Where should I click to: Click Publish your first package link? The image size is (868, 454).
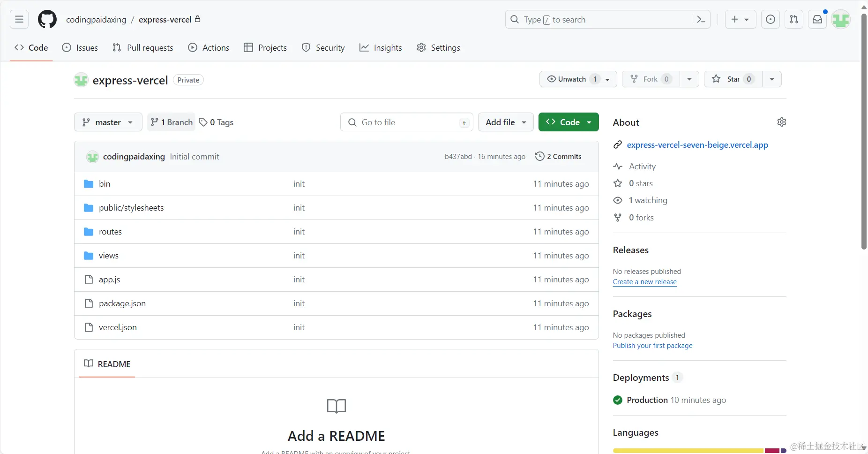point(653,346)
